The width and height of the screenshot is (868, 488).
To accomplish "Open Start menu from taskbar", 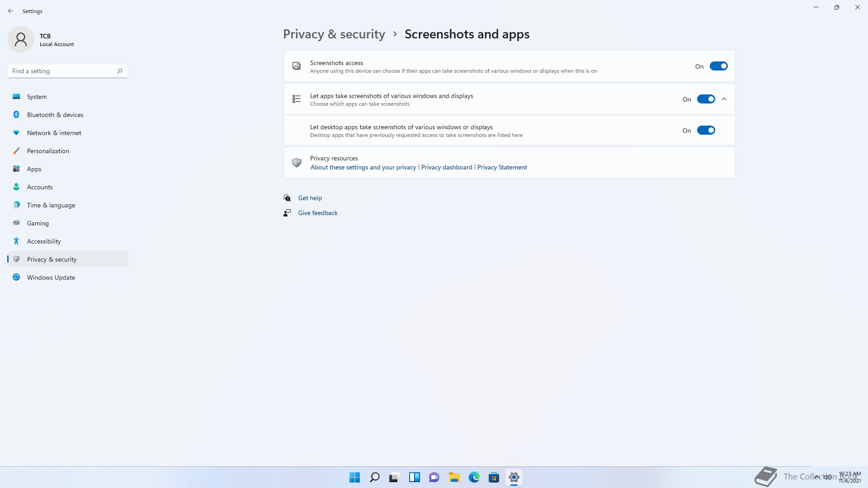I will pyautogui.click(x=354, y=477).
